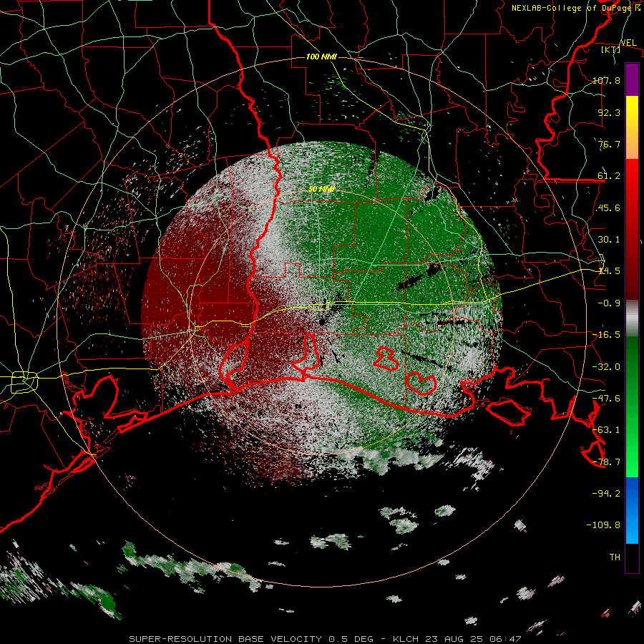Select the 76.7 value on velocity scale
The height and width of the screenshot is (644, 644).
[609, 144]
